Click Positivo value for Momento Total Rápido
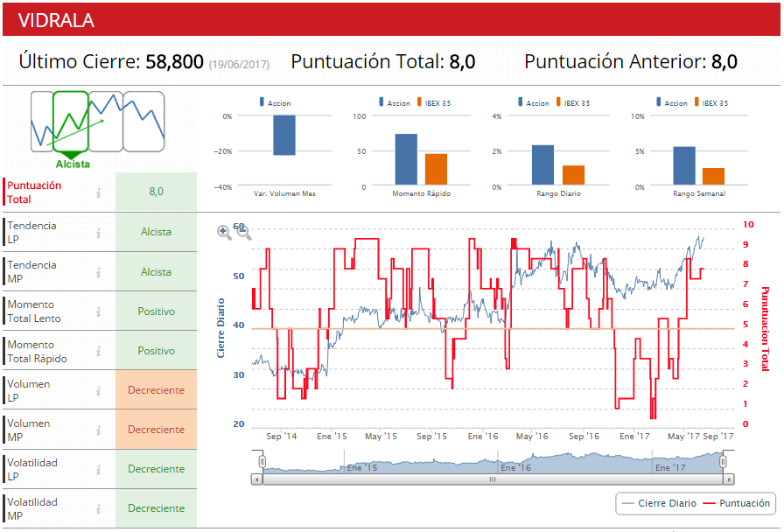The image size is (784, 532). [x=156, y=351]
